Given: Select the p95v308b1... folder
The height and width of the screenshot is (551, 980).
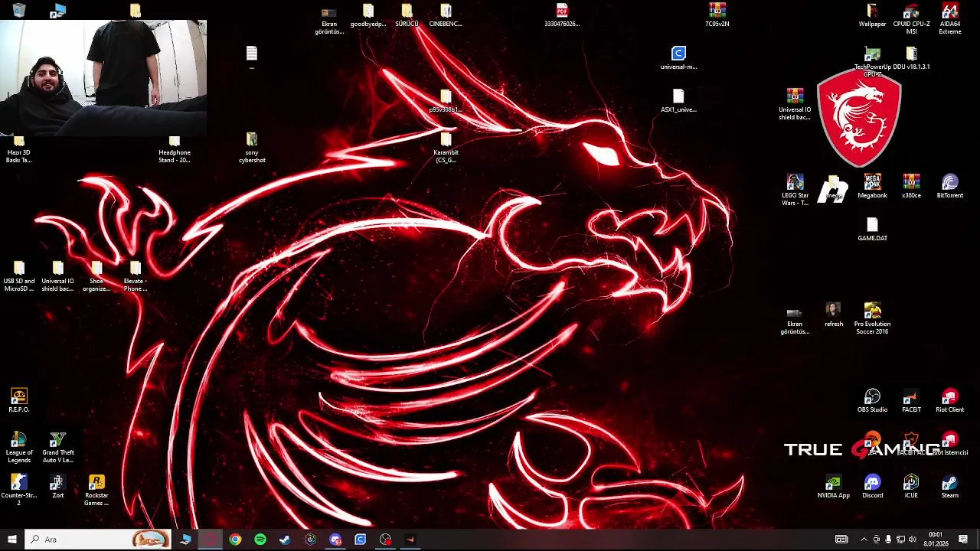Looking at the screenshot, I should click(x=446, y=101).
